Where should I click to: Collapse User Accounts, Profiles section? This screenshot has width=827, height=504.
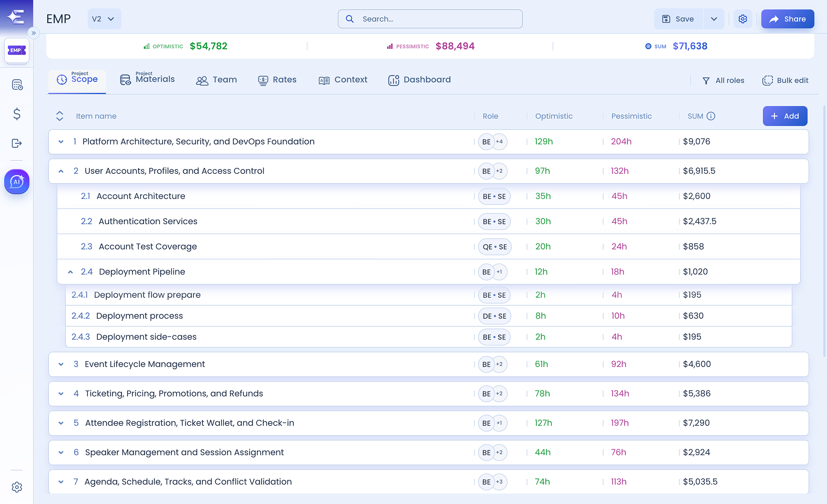[61, 171]
